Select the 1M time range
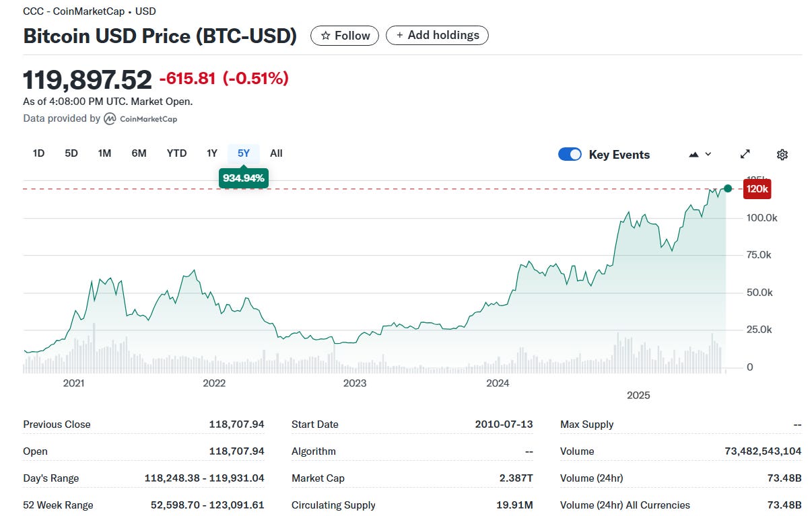This screenshot has height=516, width=812. coord(104,153)
